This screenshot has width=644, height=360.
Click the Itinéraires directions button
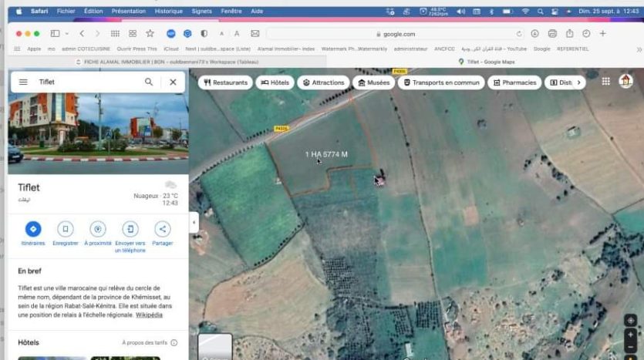(33, 229)
